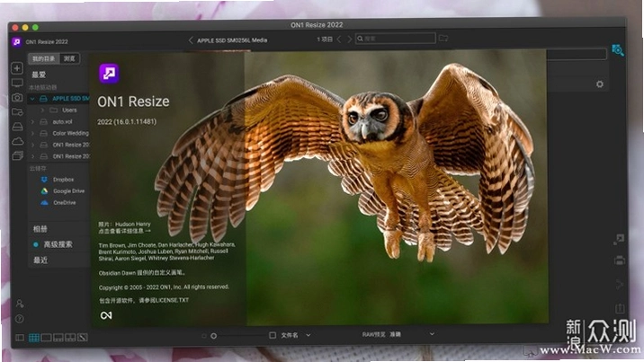Click the add (plus) icon in left sidebar
This screenshot has width=644, height=362.
[17, 68]
